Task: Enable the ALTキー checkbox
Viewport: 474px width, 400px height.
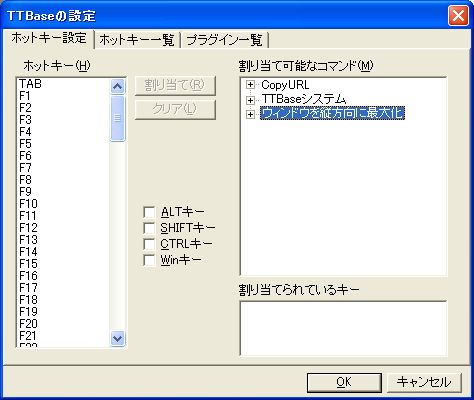Action: point(149,212)
